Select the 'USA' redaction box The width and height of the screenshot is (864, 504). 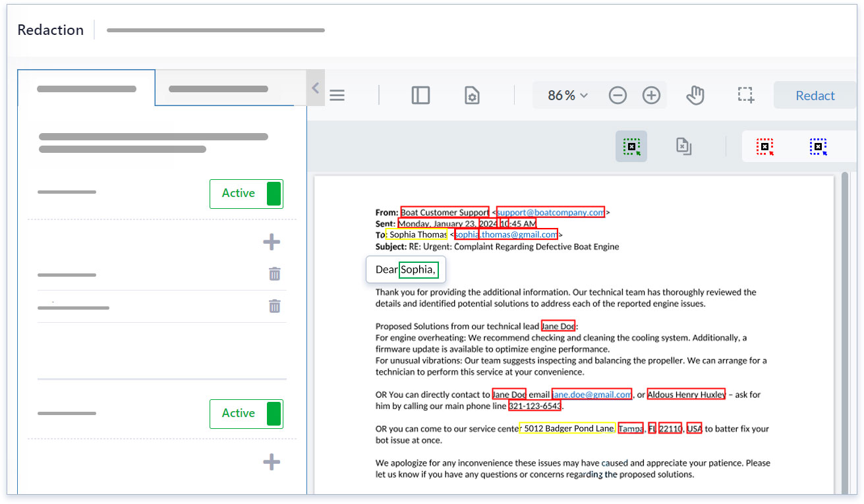pos(695,428)
